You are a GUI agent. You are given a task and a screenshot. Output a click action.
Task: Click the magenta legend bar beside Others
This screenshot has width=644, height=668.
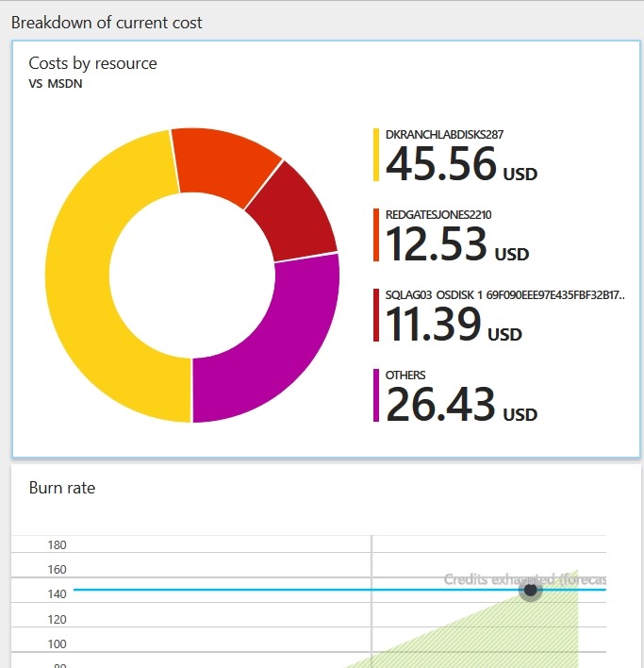375,395
